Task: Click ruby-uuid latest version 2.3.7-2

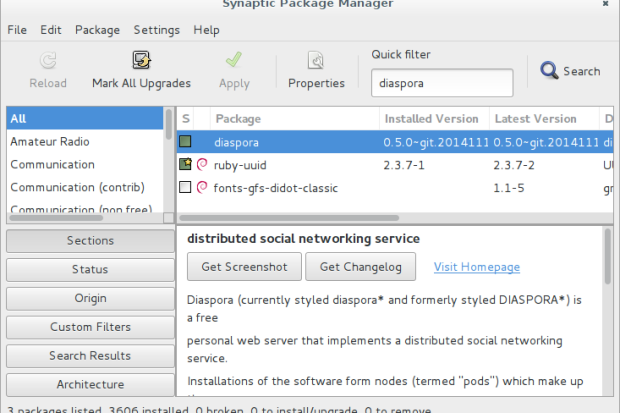Action: (x=514, y=165)
